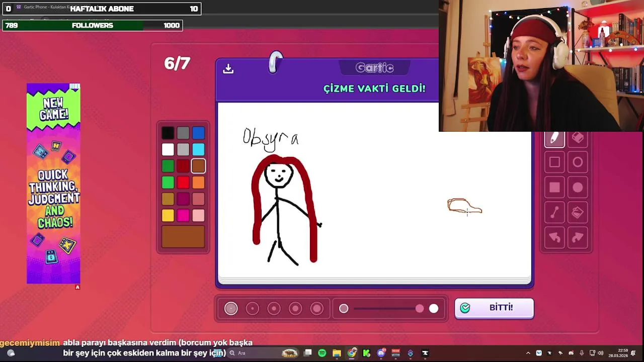Open File Explorer from the taskbar
The image size is (644, 362).
(x=337, y=353)
